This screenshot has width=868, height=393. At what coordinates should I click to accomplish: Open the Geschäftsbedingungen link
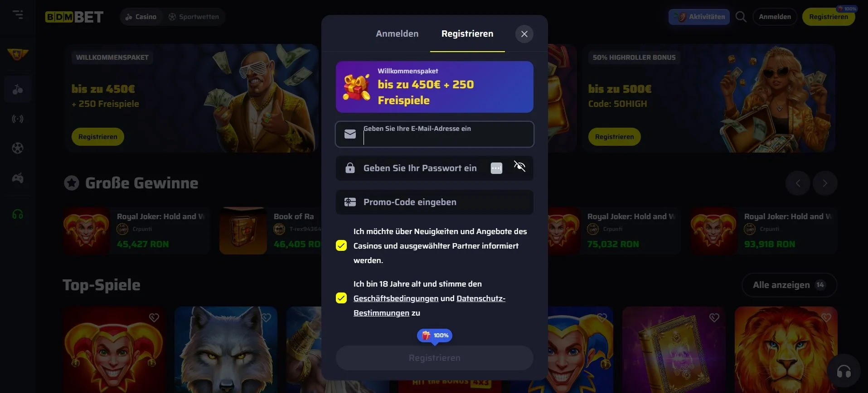[x=396, y=299]
